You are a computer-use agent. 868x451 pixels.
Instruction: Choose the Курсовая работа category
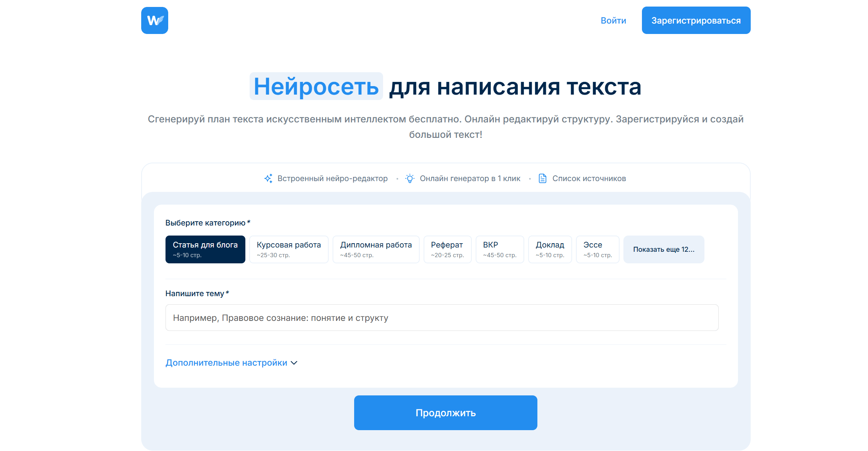pyautogui.click(x=289, y=249)
